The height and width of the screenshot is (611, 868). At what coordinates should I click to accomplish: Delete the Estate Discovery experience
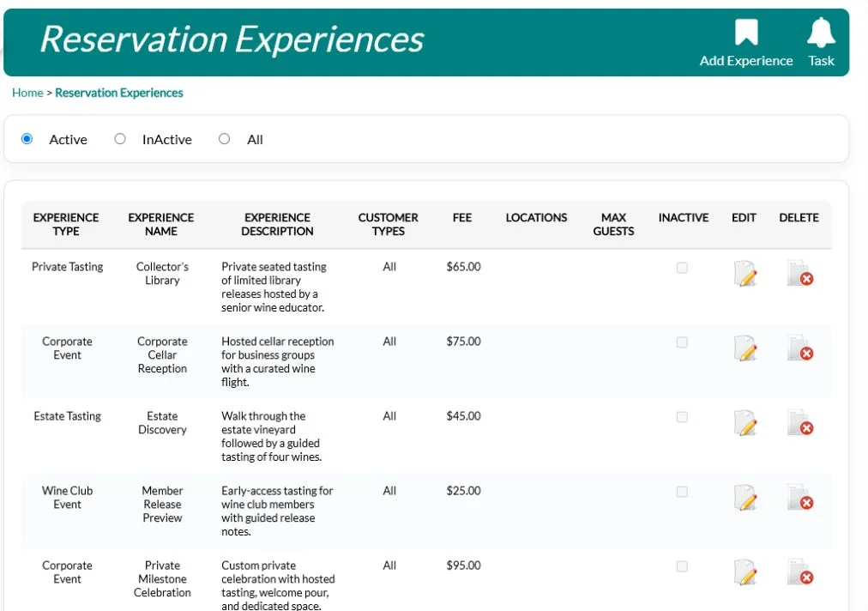(x=800, y=423)
